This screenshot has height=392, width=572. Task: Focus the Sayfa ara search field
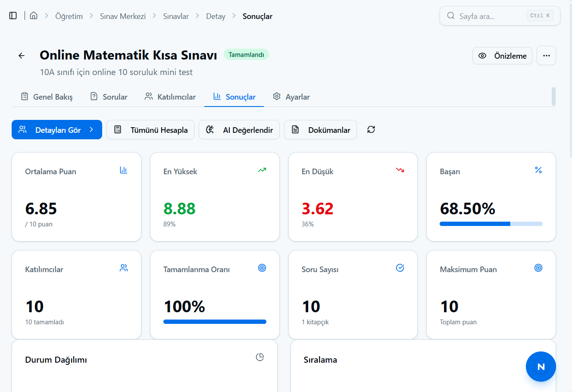(x=500, y=16)
